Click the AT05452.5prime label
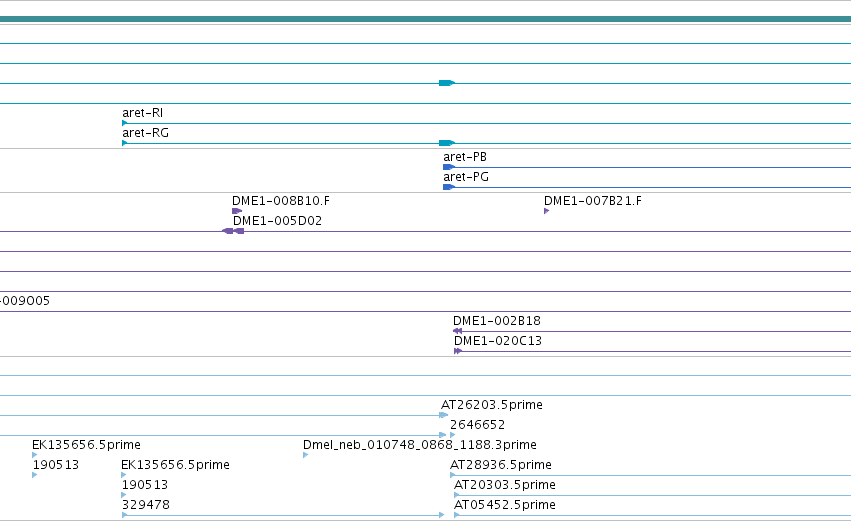Viewport: 851px width, 521px height. 505,505
